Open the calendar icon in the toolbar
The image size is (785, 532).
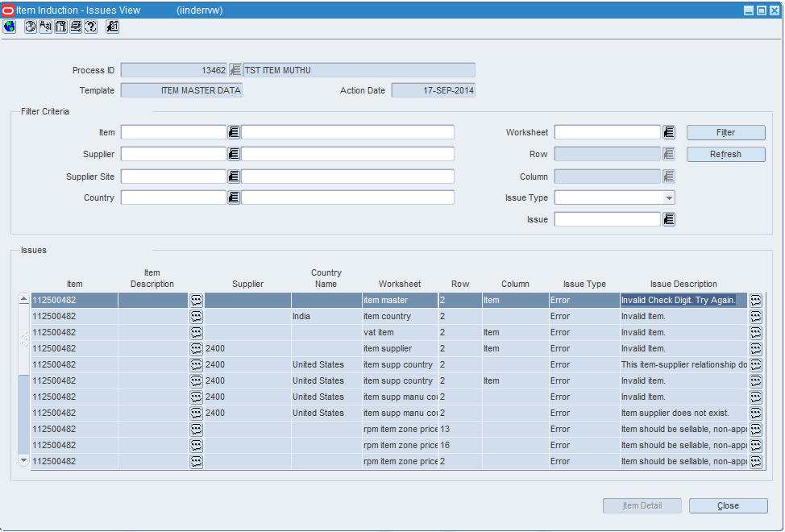pyautogui.click(x=112, y=27)
